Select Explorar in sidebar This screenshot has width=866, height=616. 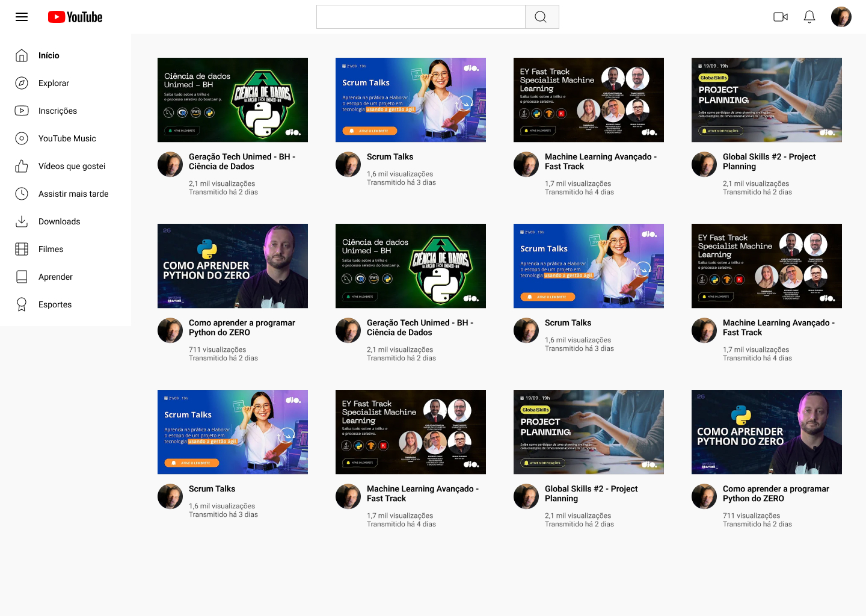(x=54, y=83)
